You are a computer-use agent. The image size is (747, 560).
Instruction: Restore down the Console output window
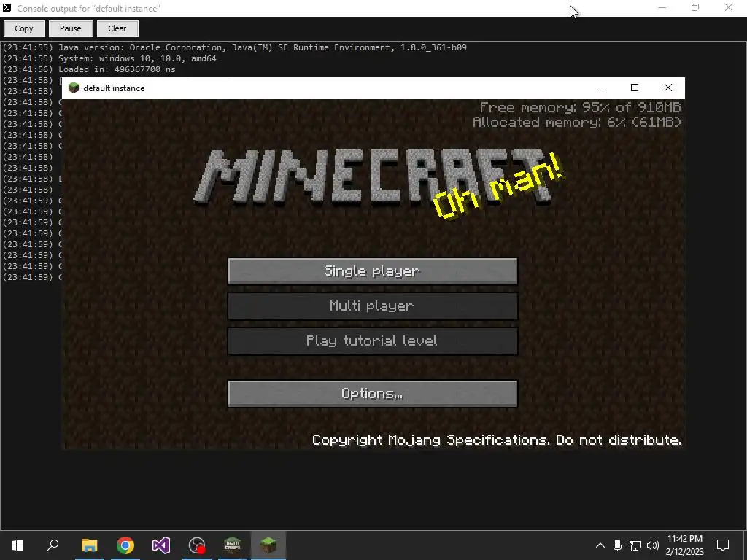[x=695, y=7]
